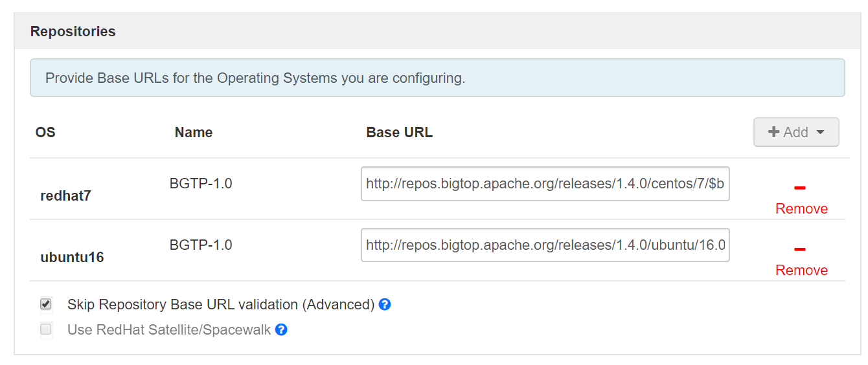Click the Skip Repository Base URL validation label
Image resolution: width=868 pixels, height=365 pixels.
221,304
